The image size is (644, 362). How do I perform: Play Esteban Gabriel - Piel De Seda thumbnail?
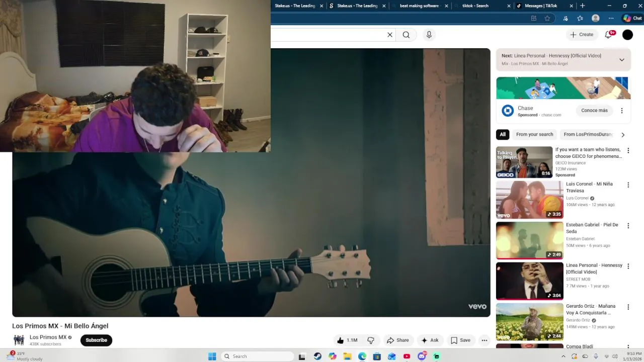click(x=530, y=240)
